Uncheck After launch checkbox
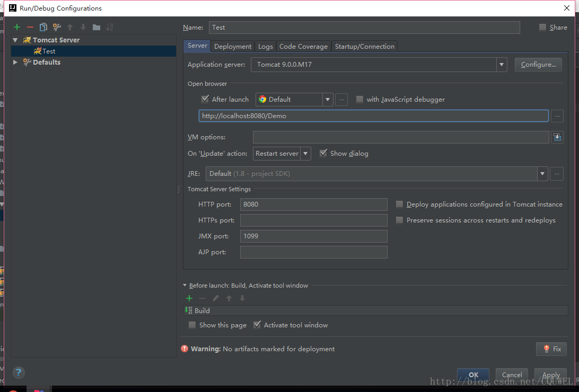579x392 pixels. pos(205,99)
